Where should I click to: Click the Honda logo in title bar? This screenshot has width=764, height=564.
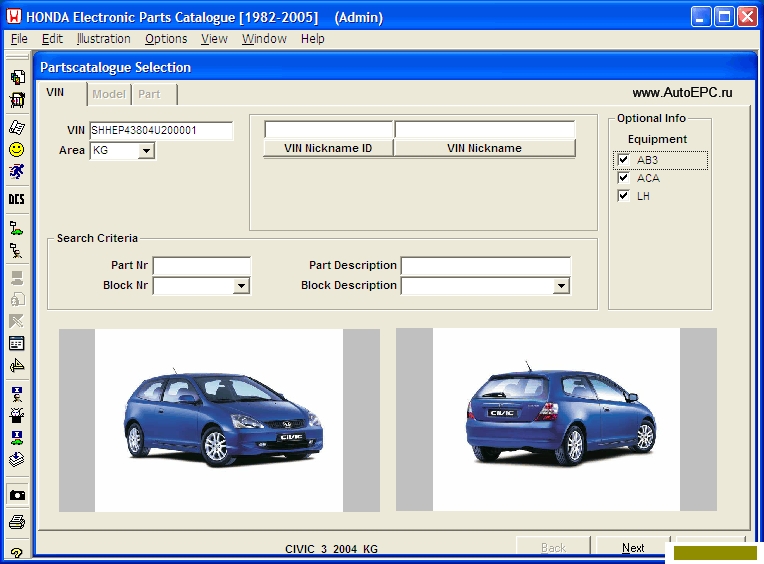(x=14, y=17)
